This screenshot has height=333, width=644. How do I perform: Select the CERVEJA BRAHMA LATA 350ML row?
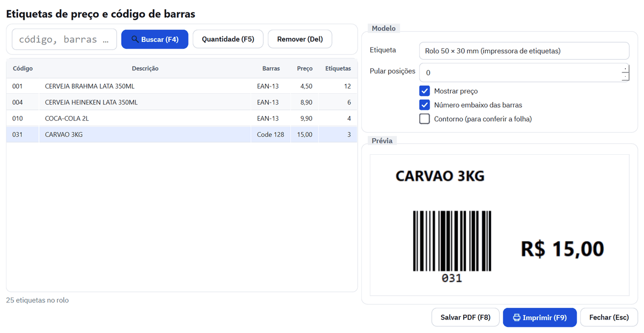pyautogui.click(x=182, y=86)
